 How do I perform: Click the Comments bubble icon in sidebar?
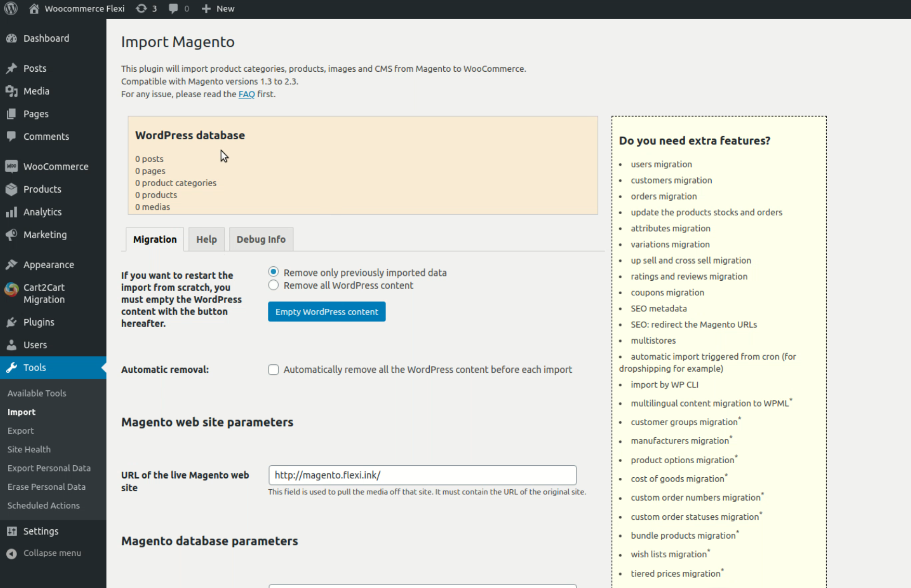pyautogui.click(x=11, y=137)
